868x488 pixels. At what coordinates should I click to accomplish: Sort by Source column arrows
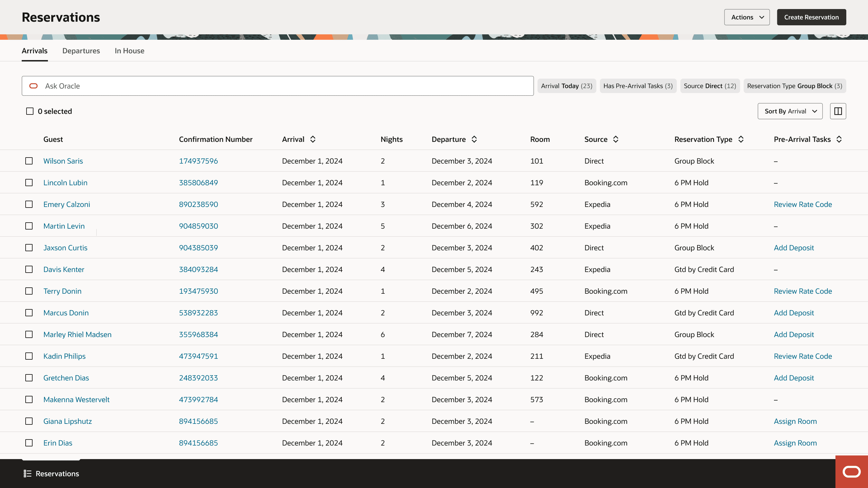616,139
